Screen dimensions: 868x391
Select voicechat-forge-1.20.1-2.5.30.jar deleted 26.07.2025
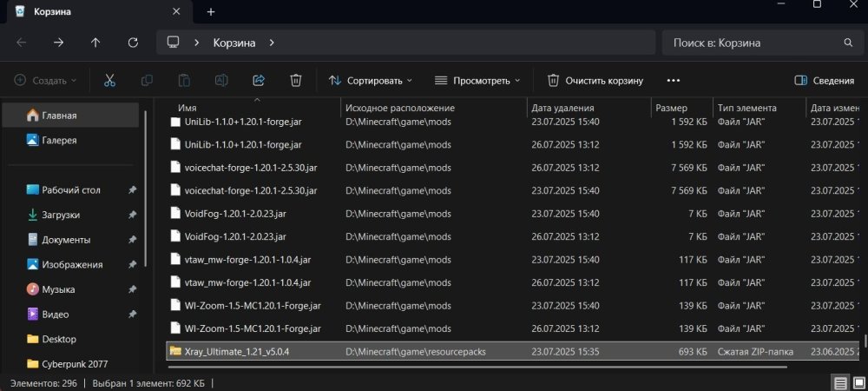point(515,167)
